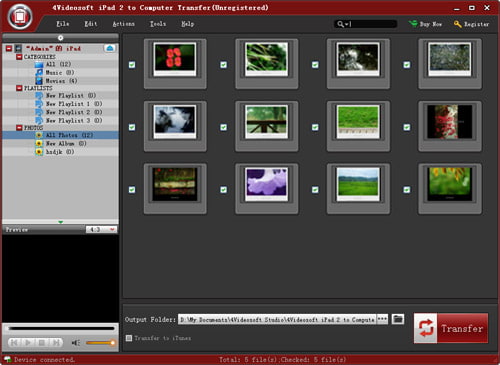This screenshot has width=500, height=365.
Task: Uncheck the green lawn photo checkbox
Action: pyautogui.click(x=315, y=127)
